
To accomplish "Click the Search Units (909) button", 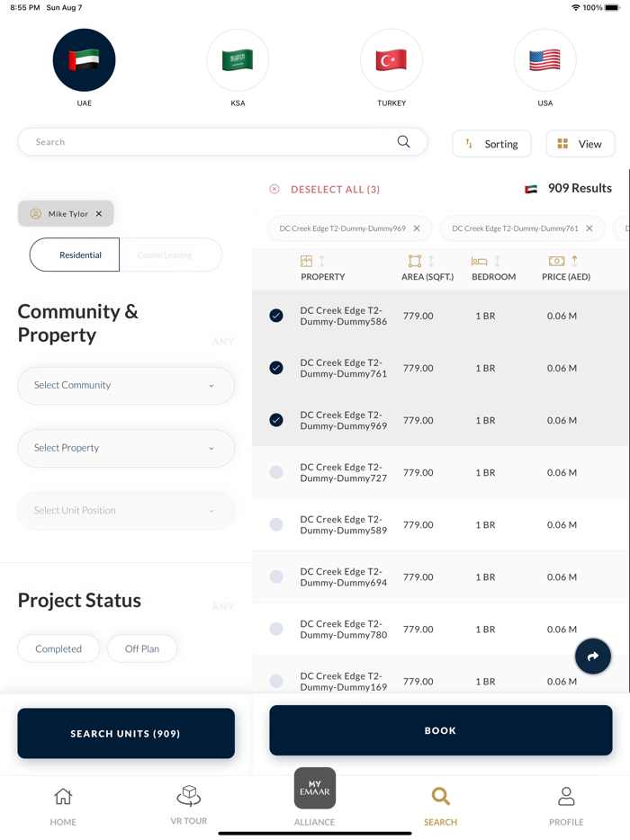I will [x=126, y=733].
